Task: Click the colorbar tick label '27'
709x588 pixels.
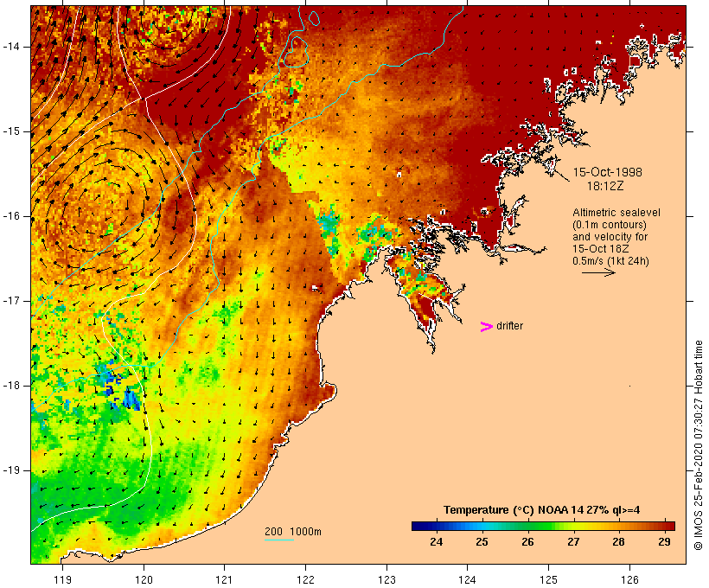Action: [573, 541]
